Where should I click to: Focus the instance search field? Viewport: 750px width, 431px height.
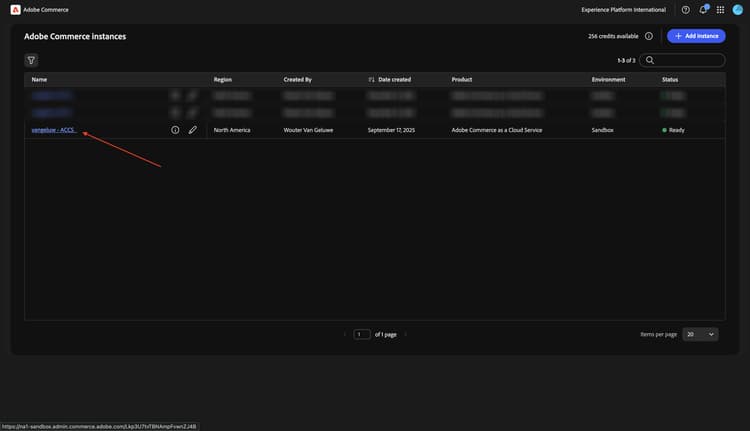(x=682, y=60)
